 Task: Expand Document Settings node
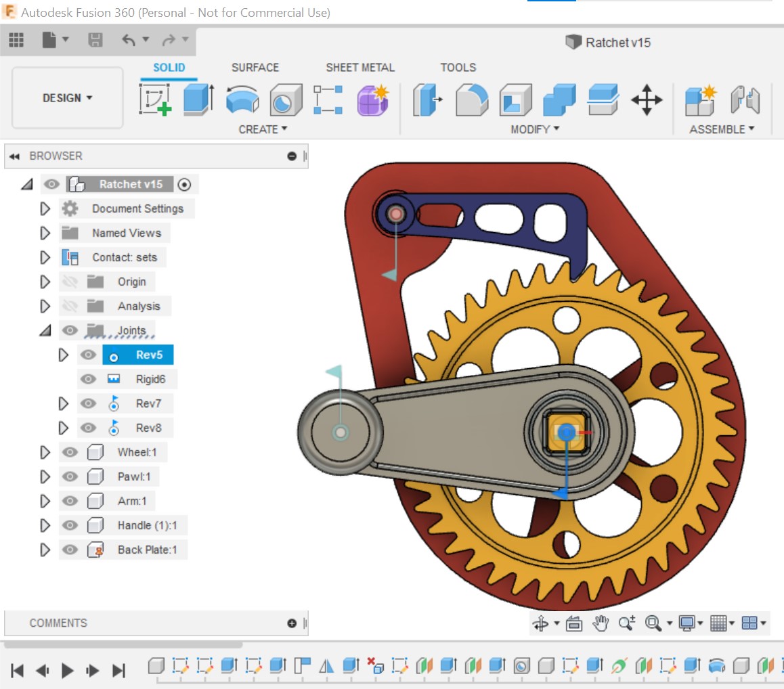click(x=45, y=208)
